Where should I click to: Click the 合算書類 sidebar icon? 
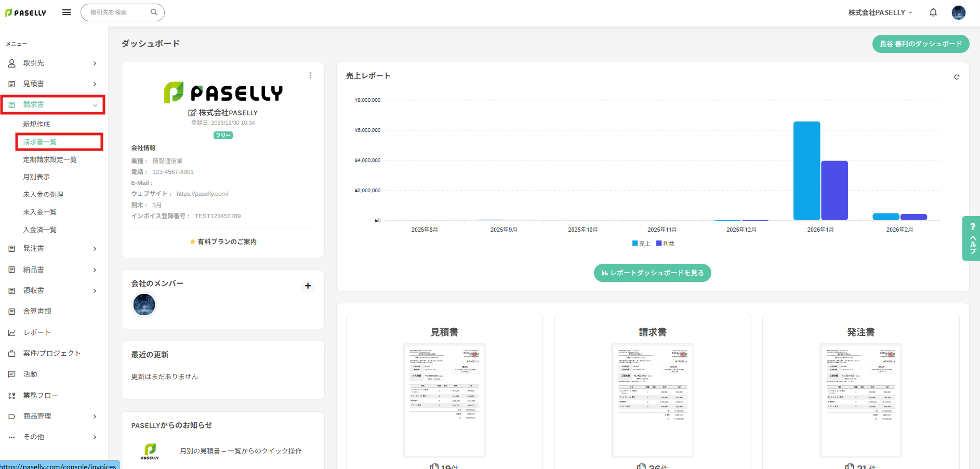pyautogui.click(x=11, y=312)
